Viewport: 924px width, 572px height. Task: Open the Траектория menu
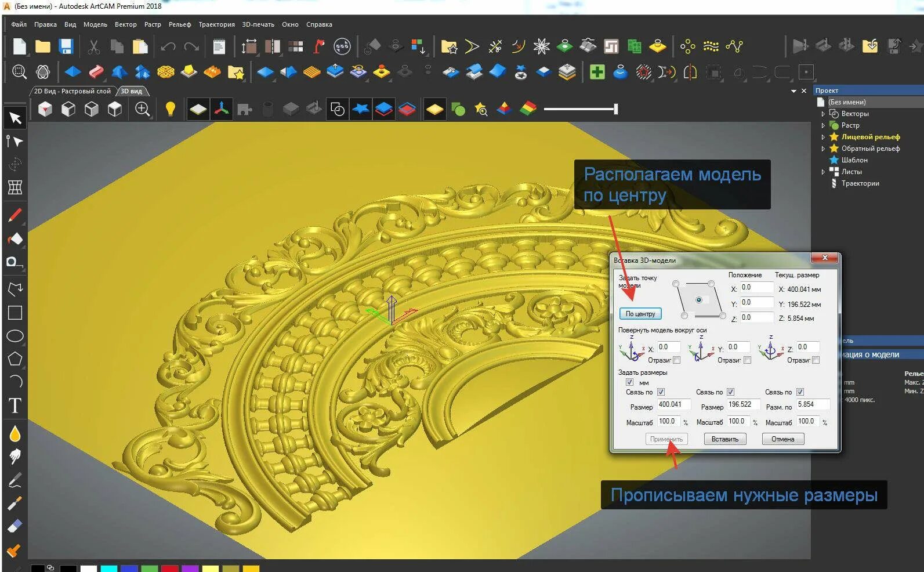[216, 24]
